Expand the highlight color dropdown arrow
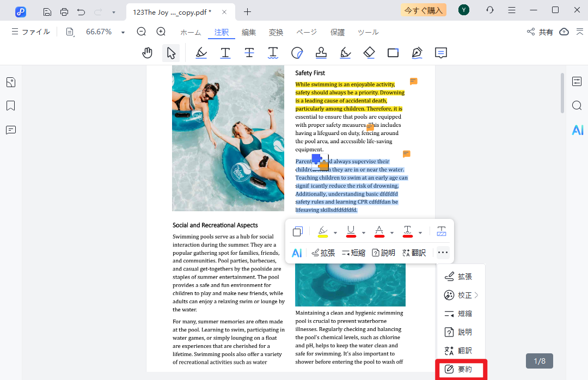 [x=335, y=233]
